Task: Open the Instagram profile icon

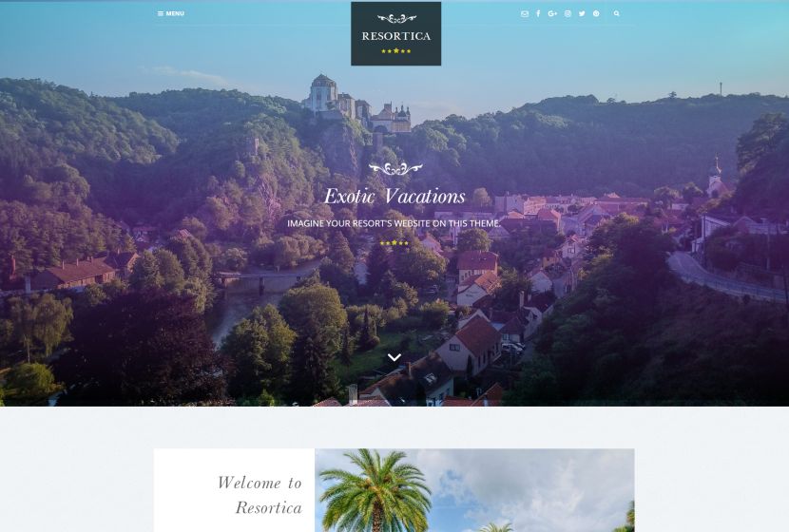Action: pos(568,14)
